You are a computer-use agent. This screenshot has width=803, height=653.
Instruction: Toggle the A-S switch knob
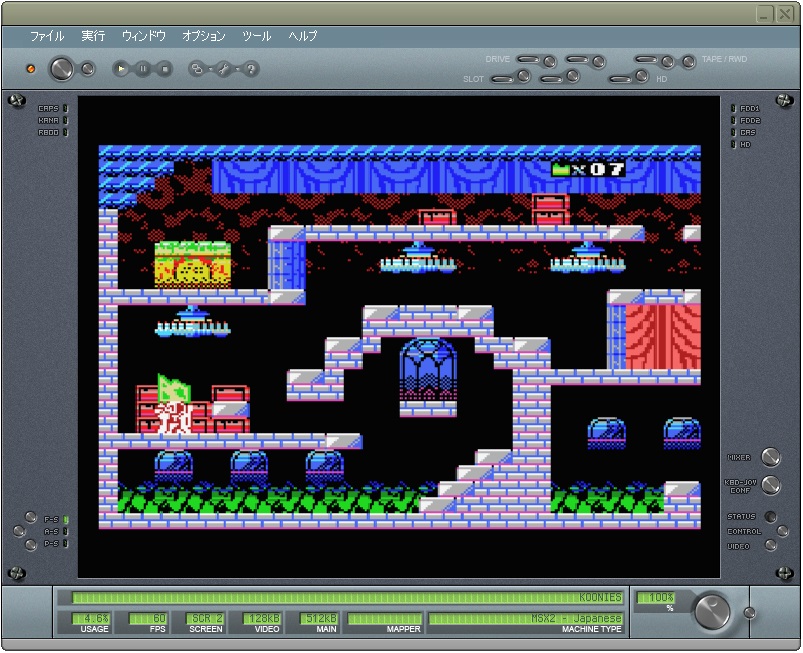click(x=19, y=531)
